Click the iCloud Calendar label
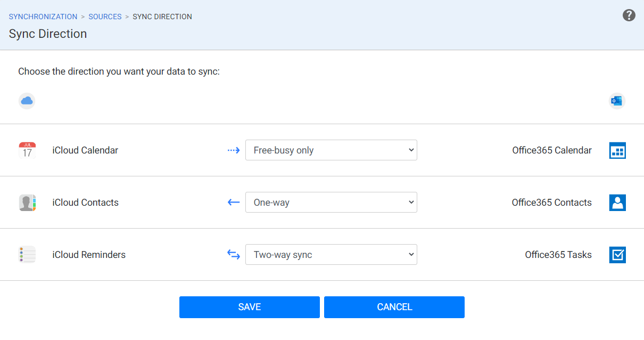The height and width of the screenshot is (340, 644). pyautogui.click(x=85, y=150)
